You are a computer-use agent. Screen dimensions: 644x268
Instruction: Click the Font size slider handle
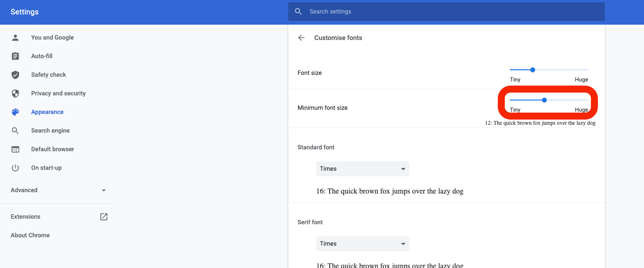coord(533,70)
